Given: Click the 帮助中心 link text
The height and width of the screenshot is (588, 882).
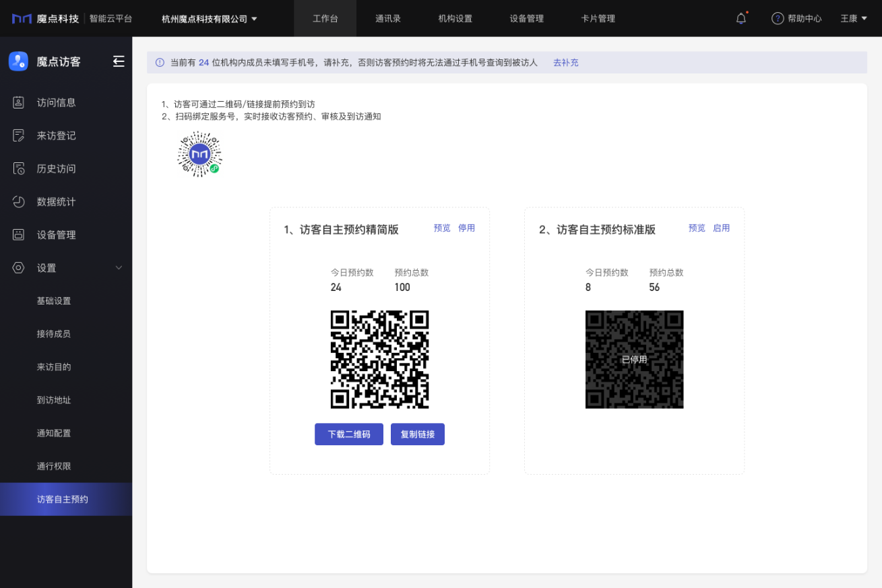Looking at the screenshot, I should [x=805, y=18].
